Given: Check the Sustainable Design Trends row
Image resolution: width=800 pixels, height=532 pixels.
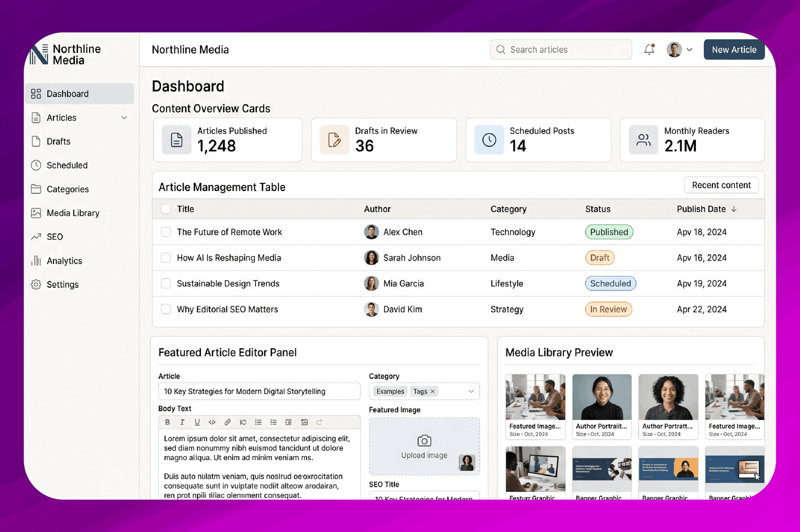Looking at the screenshot, I should tap(165, 283).
